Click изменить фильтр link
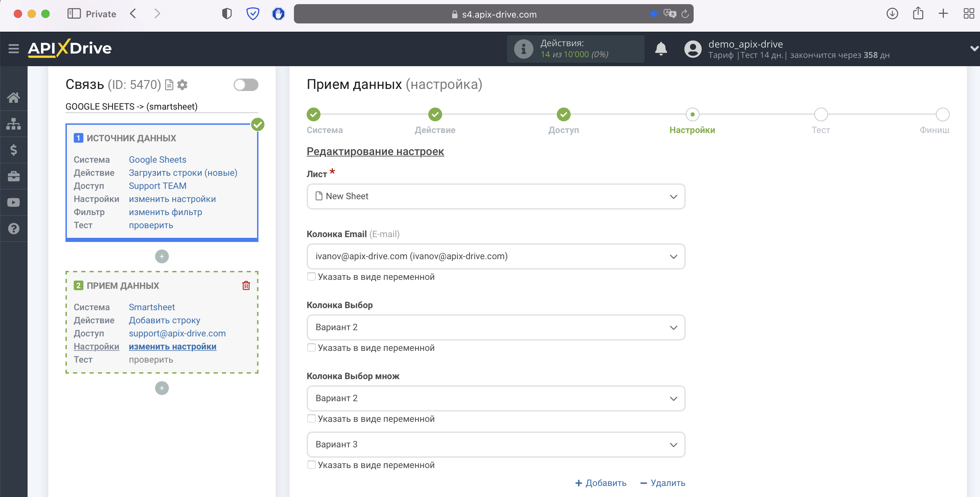Image resolution: width=980 pixels, height=497 pixels. pos(165,212)
